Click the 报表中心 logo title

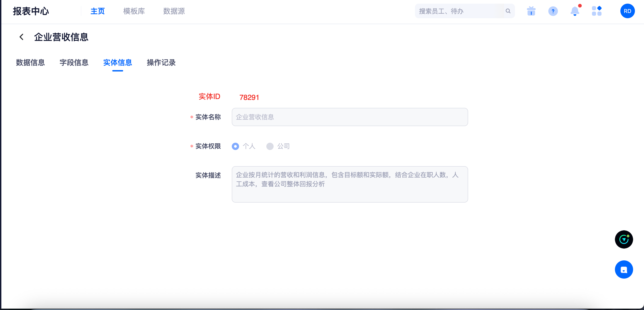(x=31, y=11)
